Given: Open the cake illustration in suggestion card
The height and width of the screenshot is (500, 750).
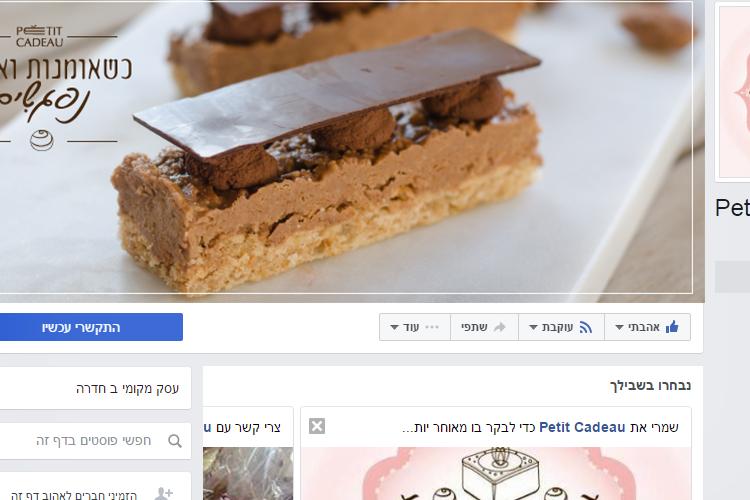Looking at the screenshot, I should (496, 474).
